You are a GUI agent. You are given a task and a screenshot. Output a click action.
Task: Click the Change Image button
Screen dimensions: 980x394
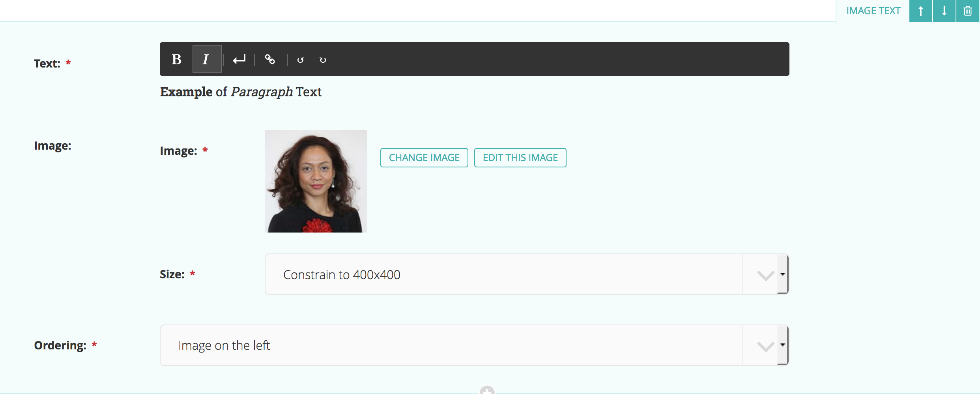click(x=424, y=158)
